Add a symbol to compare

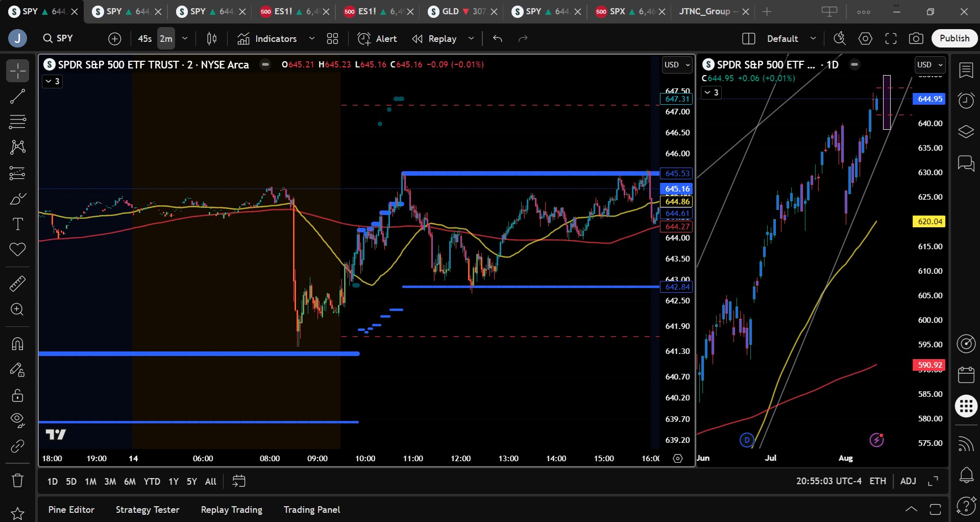click(115, 38)
